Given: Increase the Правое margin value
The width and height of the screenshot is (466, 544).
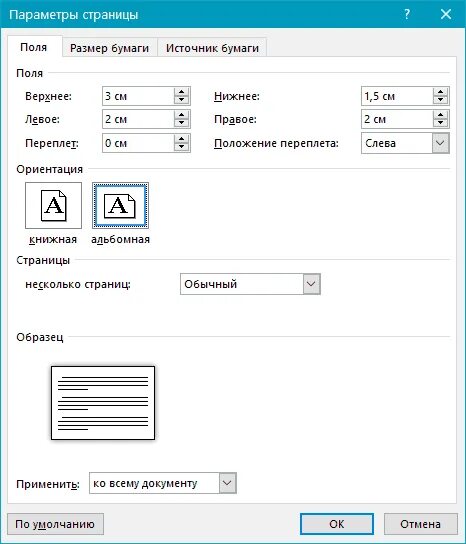Looking at the screenshot, I should point(440,115).
